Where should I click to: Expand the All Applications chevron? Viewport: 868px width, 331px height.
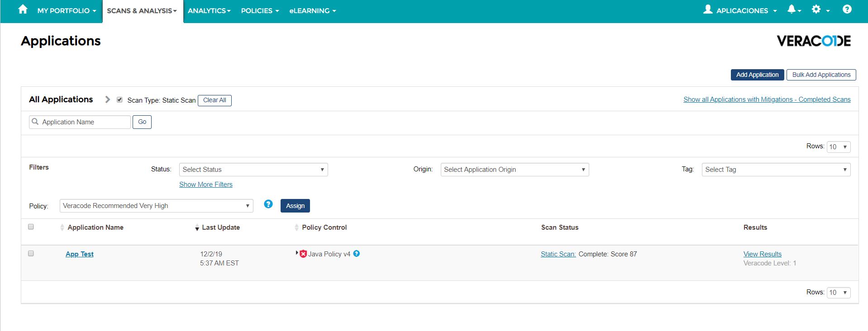click(107, 99)
